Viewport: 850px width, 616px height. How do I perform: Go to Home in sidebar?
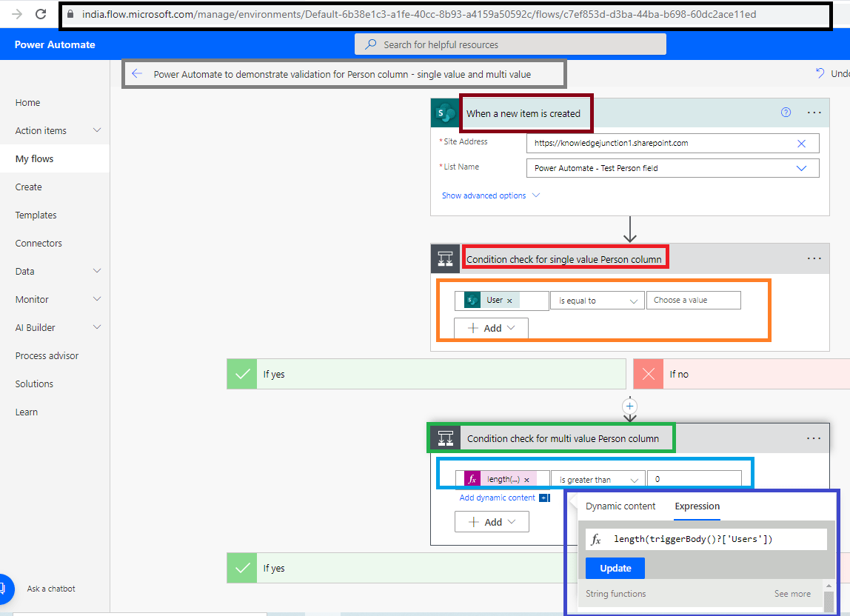click(x=27, y=102)
